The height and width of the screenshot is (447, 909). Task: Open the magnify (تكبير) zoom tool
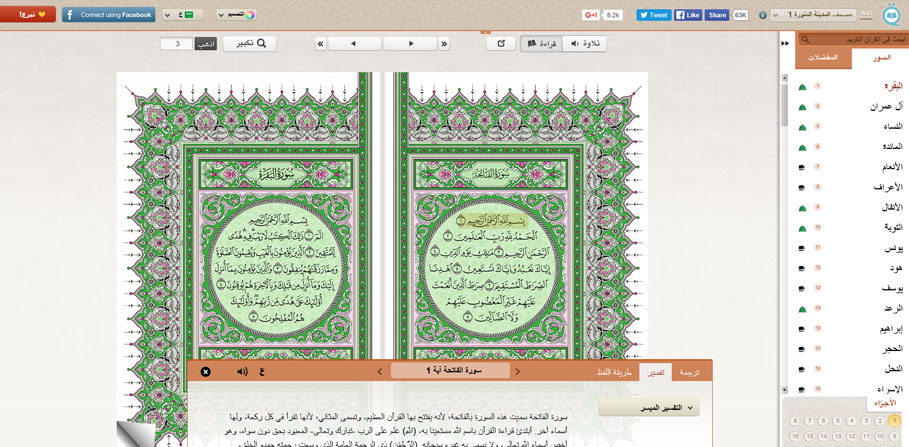[x=250, y=44]
